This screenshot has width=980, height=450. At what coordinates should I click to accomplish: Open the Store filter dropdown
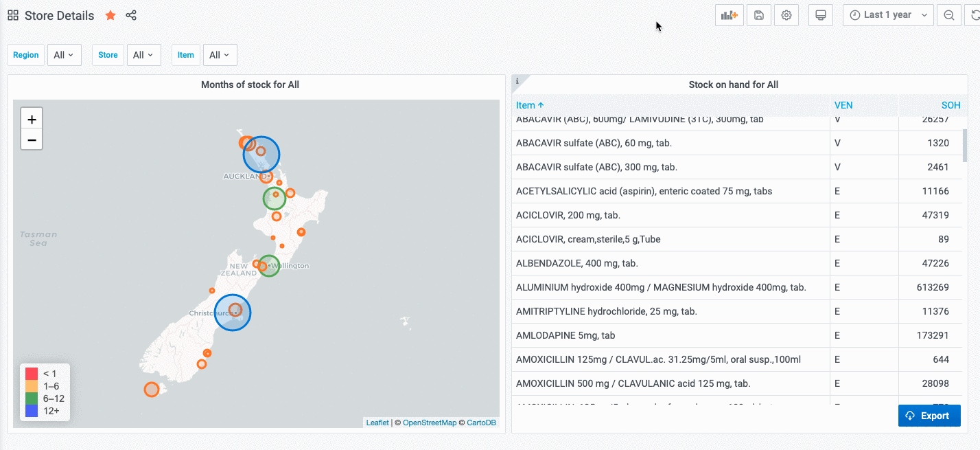(x=143, y=55)
